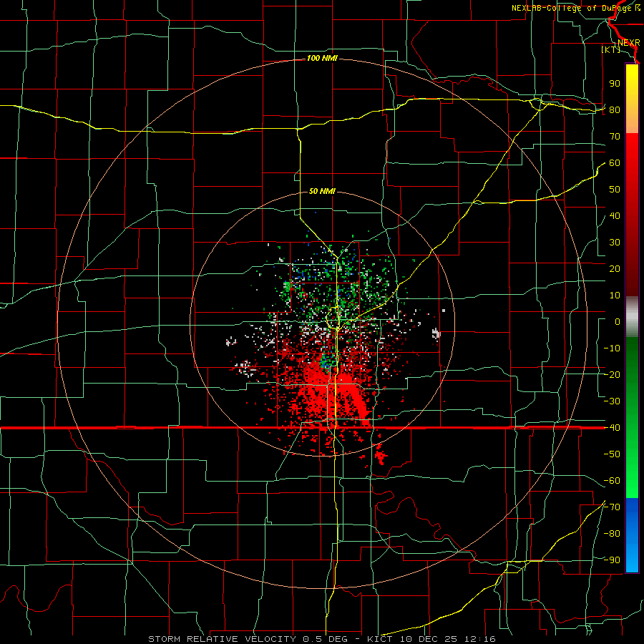The width and height of the screenshot is (644, 644).
Task: Click the blue-green echo patch inside the red area
Action: point(326,361)
